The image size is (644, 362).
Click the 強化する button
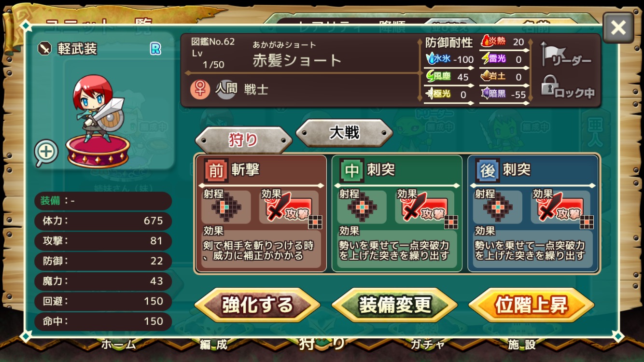pos(257,305)
